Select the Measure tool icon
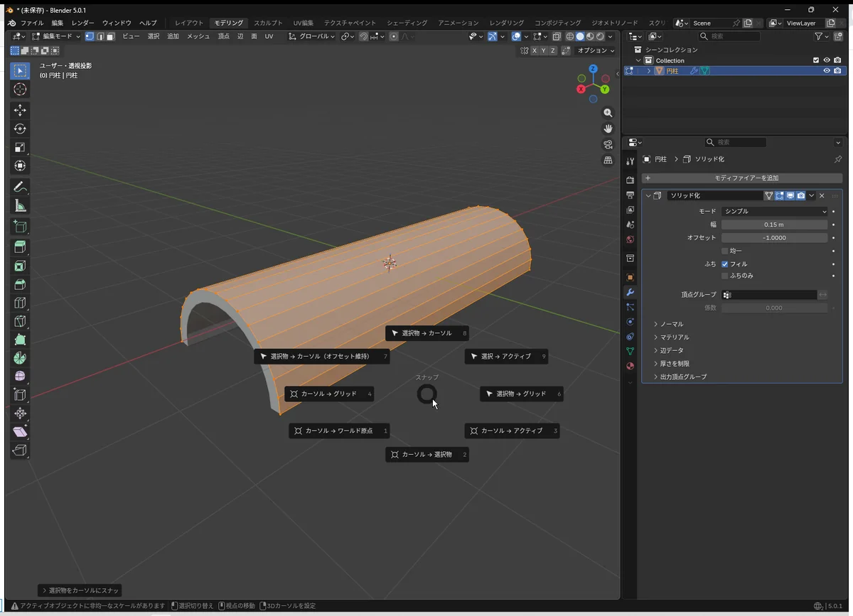The width and height of the screenshot is (853, 616). tap(20, 206)
